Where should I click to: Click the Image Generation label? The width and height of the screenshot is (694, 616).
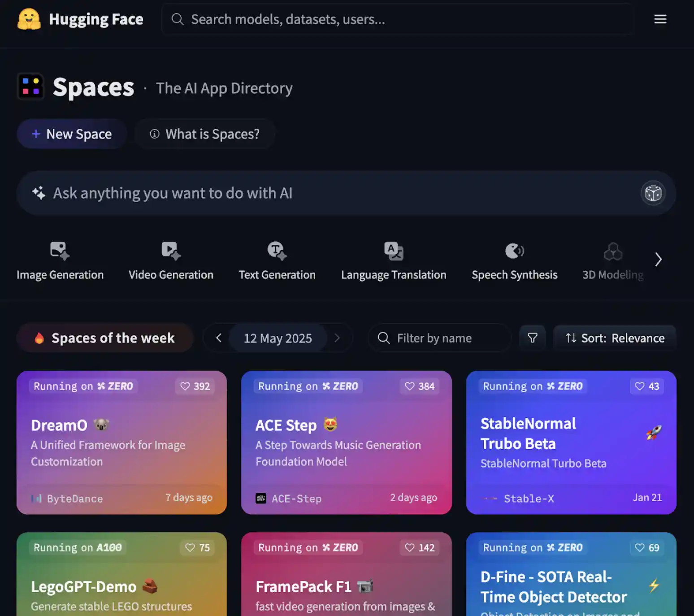[60, 275]
